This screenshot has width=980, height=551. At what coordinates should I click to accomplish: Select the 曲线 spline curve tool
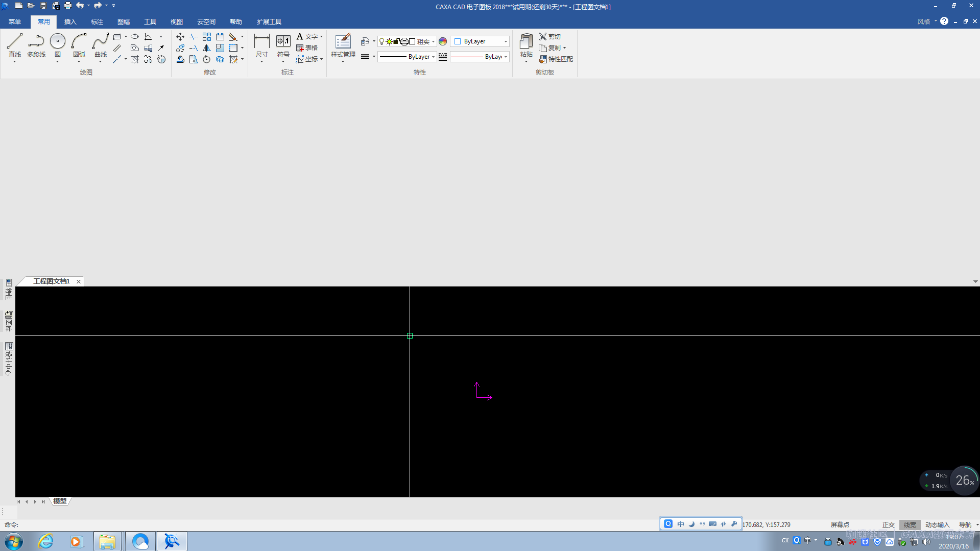tap(101, 45)
